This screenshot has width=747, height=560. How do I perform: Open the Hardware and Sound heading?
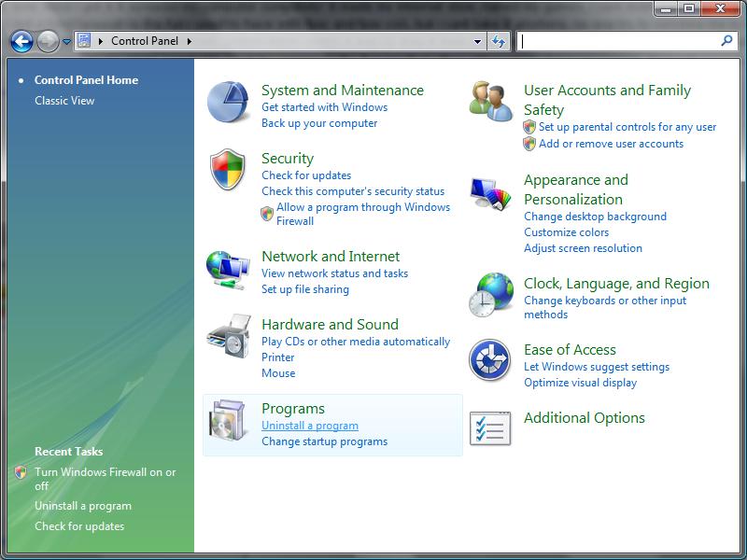click(330, 324)
